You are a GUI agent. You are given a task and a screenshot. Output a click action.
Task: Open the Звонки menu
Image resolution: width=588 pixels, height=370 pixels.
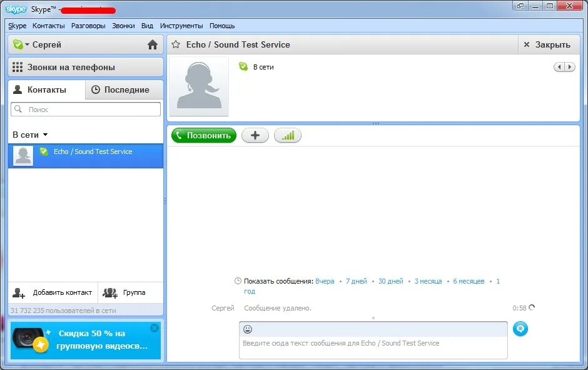pos(123,26)
